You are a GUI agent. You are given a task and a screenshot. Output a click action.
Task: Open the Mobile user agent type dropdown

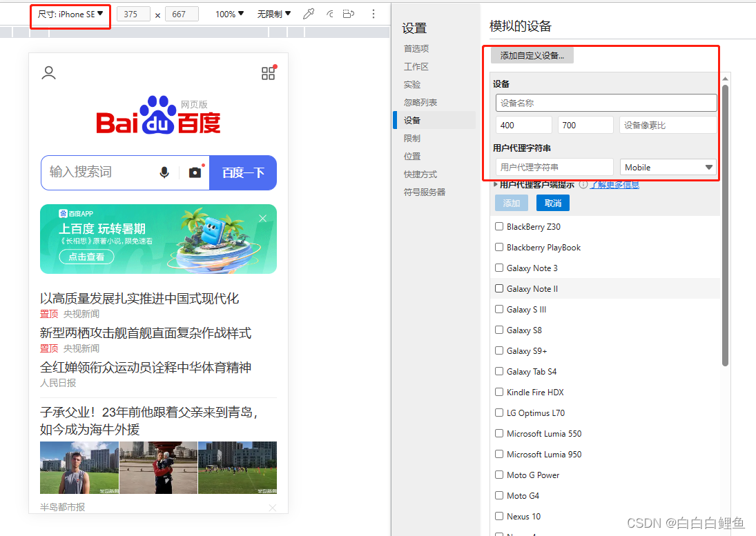(x=668, y=167)
